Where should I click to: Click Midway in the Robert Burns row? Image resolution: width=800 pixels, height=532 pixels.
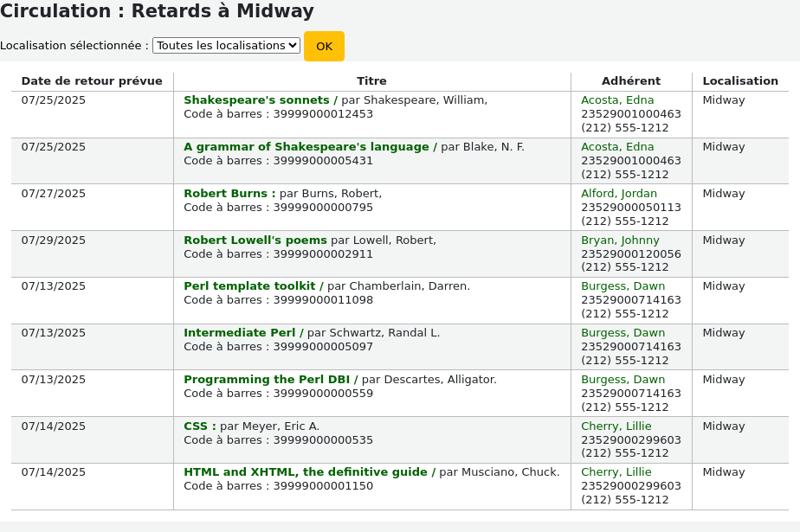pos(724,194)
